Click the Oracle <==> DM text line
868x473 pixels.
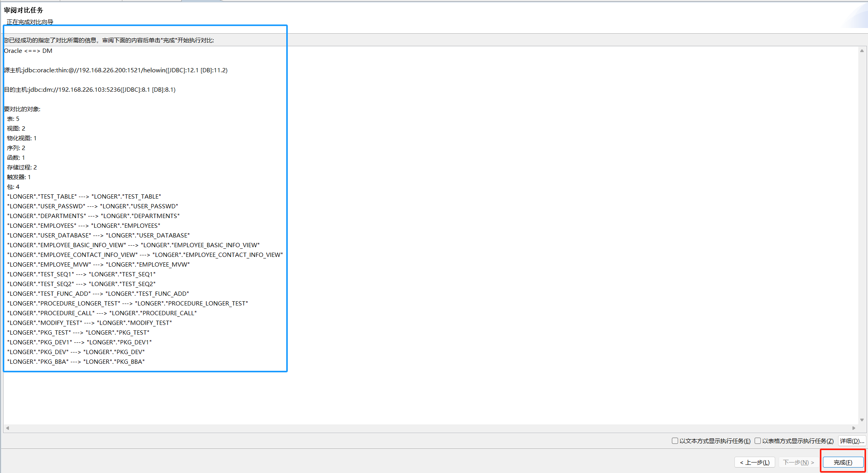point(28,51)
